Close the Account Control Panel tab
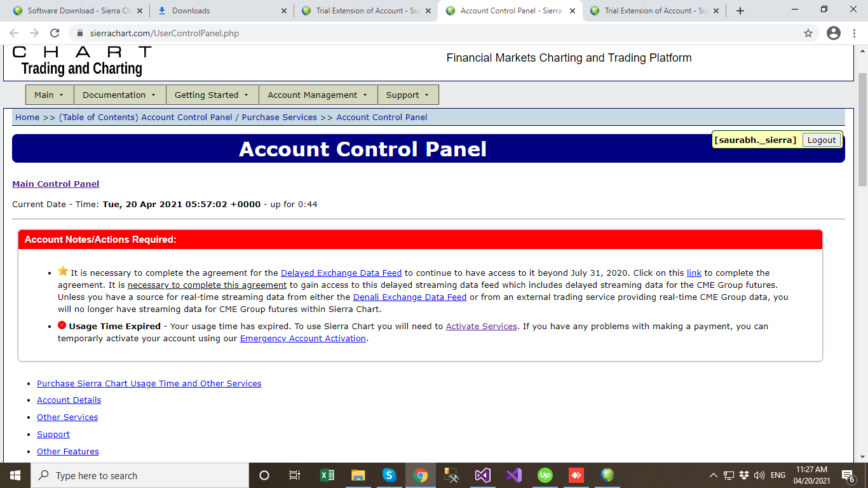The image size is (868, 488). [x=572, y=11]
